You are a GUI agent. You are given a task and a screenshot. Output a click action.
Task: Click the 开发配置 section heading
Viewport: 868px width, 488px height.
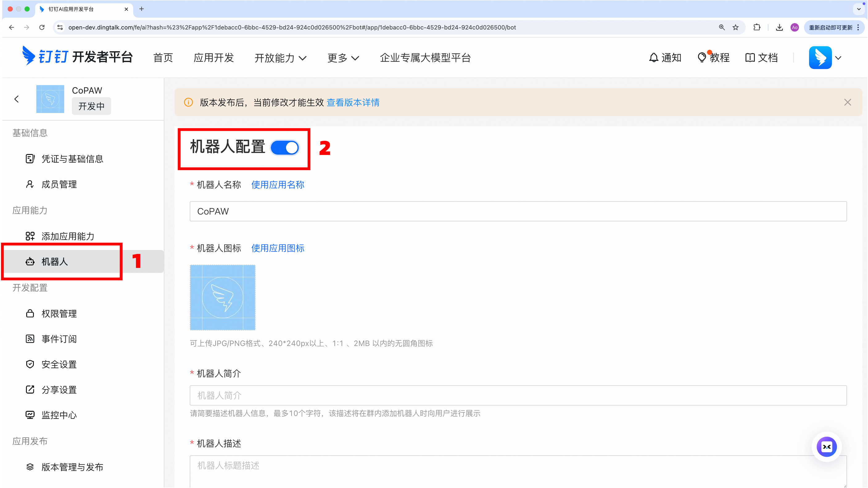30,288
